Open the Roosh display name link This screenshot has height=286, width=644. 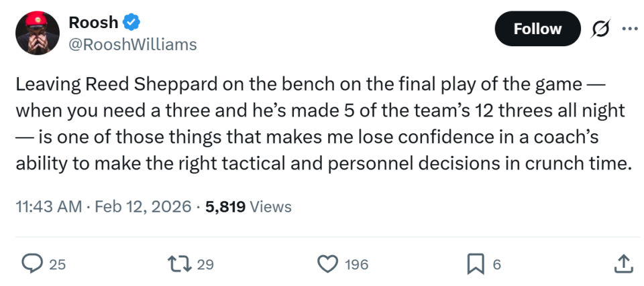tap(93, 22)
